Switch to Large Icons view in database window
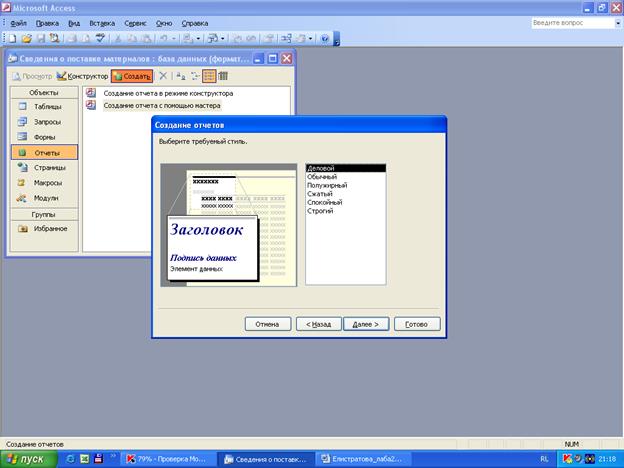624x468 pixels. pos(180,76)
